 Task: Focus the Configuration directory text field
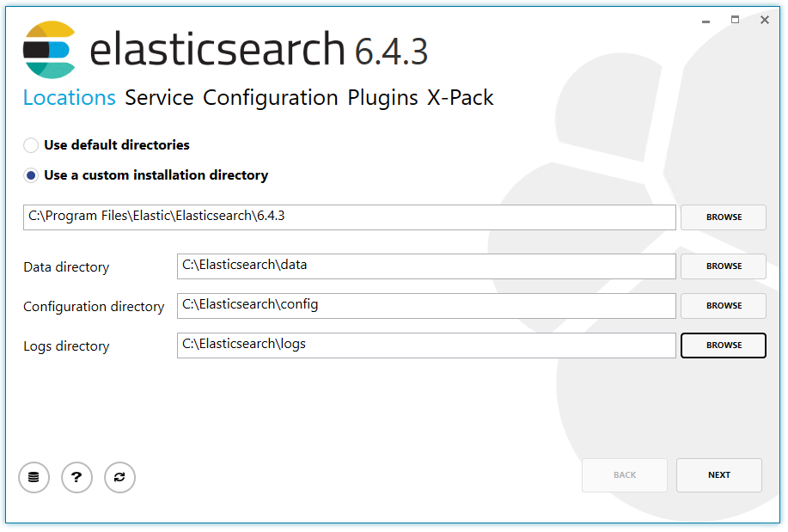tap(426, 306)
